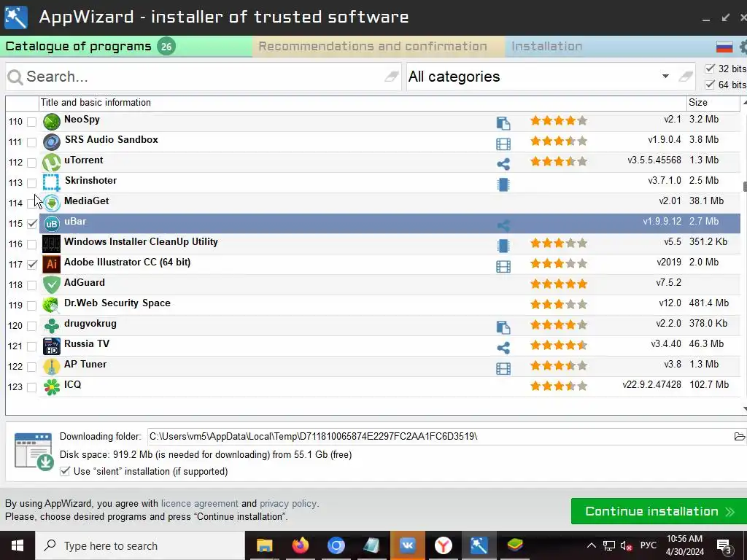Screen dimensions: 747x560
Task: Open Yandex Browser from the taskbar
Action: click(443, 545)
